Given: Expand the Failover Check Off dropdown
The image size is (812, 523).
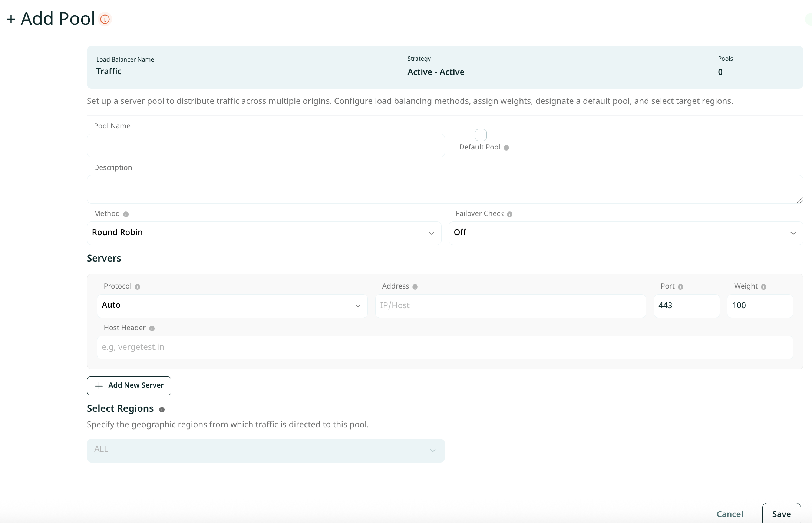Looking at the screenshot, I should (625, 233).
